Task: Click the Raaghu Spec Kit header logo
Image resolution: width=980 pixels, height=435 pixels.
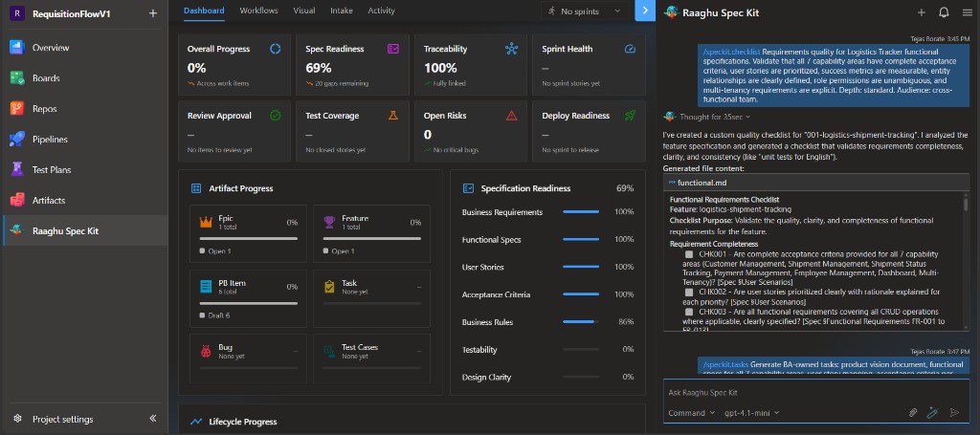Action: coord(671,12)
